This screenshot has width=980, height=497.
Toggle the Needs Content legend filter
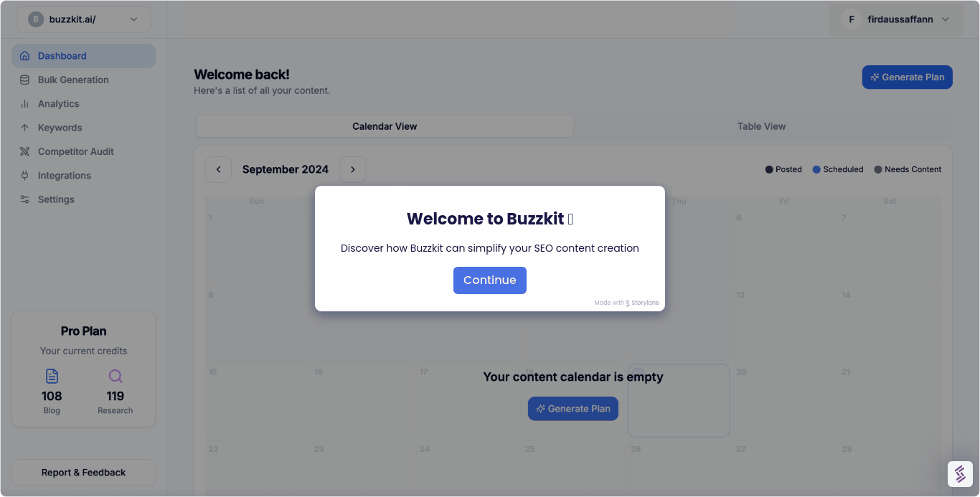[x=908, y=169]
